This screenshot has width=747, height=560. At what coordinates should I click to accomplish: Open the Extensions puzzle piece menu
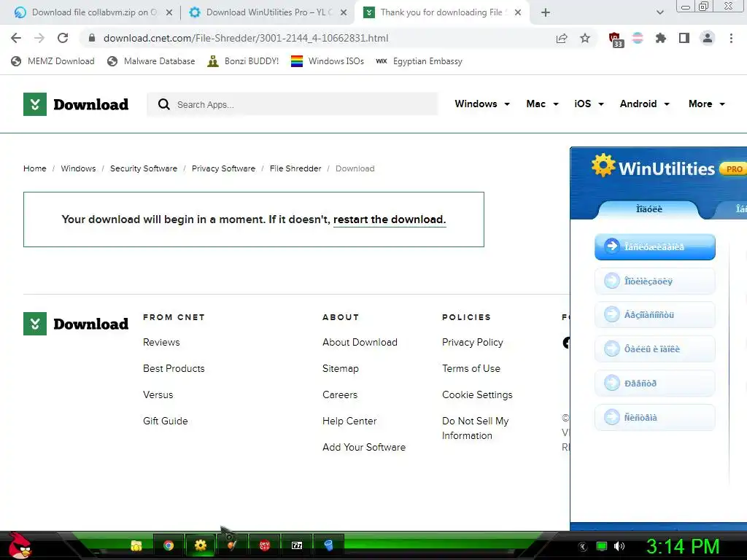pos(660,38)
